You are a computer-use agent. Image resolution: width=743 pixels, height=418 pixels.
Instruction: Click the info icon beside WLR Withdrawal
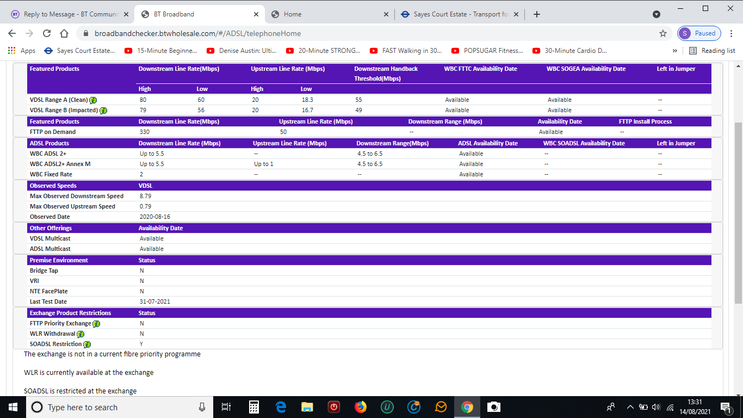point(81,334)
